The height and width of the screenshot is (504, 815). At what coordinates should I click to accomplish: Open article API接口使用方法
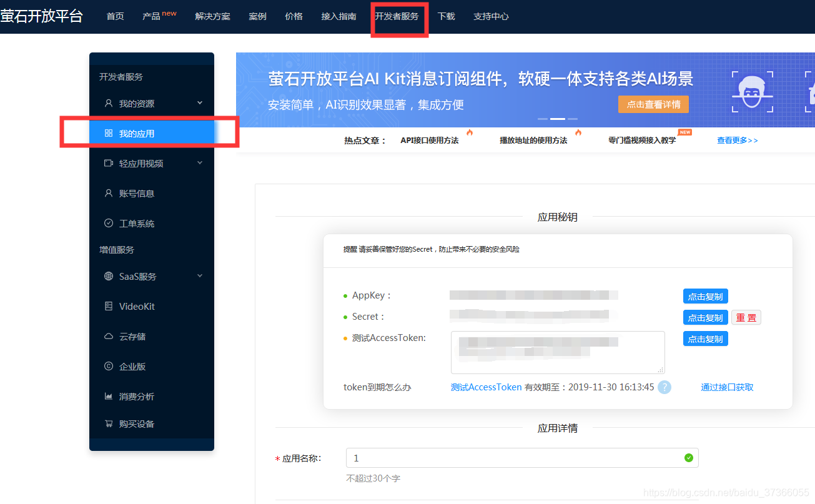pyautogui.click(x=430, y=141)
